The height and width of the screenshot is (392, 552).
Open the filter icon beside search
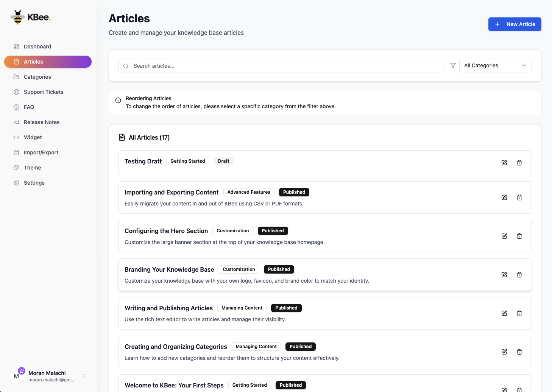point(453,65)
